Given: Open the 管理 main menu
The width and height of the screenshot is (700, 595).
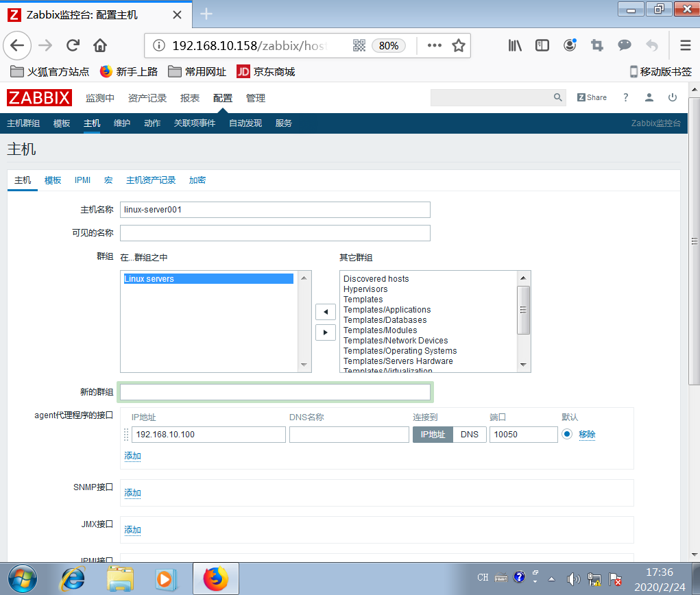Looking at the screenshot, I should pos(256,98).
